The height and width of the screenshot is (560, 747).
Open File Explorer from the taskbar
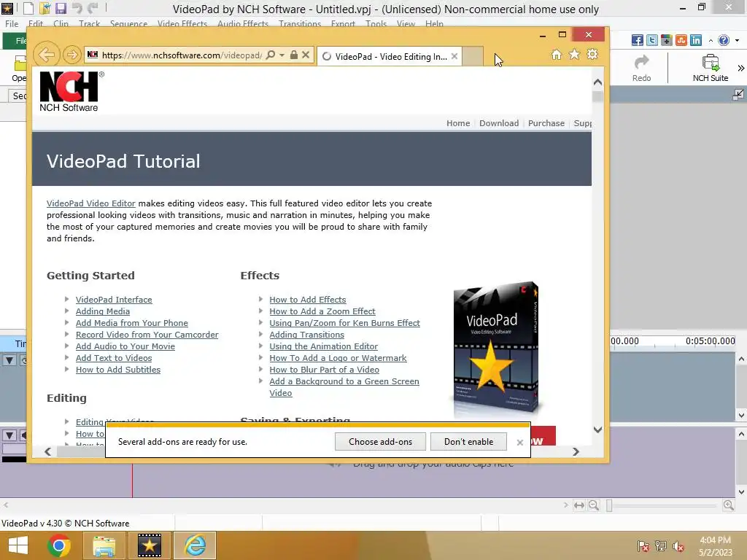104,545
